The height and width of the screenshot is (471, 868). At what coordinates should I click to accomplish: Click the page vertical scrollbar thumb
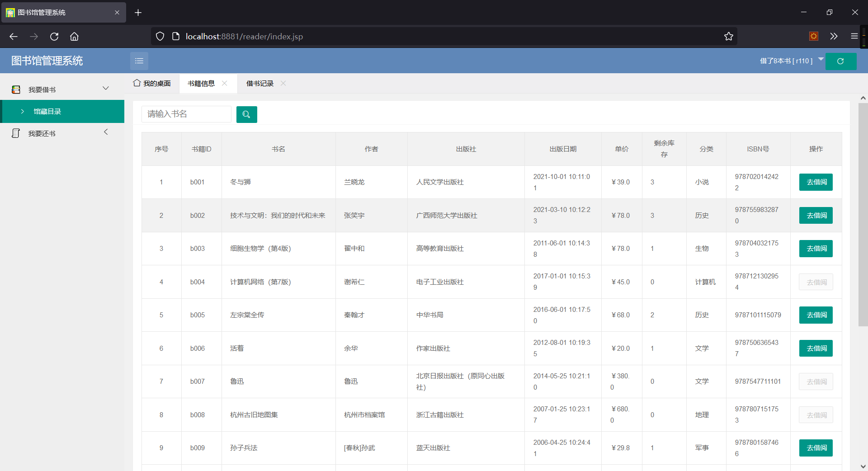tap(863, 215)
